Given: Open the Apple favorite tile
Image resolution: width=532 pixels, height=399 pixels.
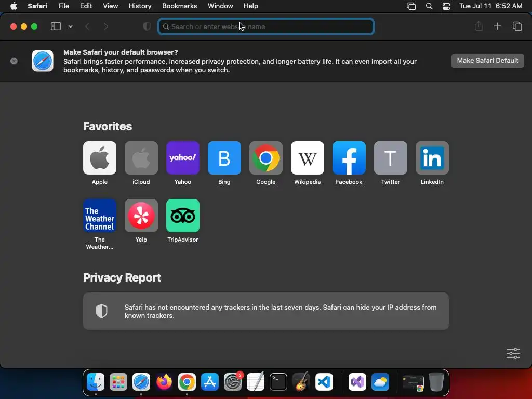Looking at the screenshot, I should point(99,158).
